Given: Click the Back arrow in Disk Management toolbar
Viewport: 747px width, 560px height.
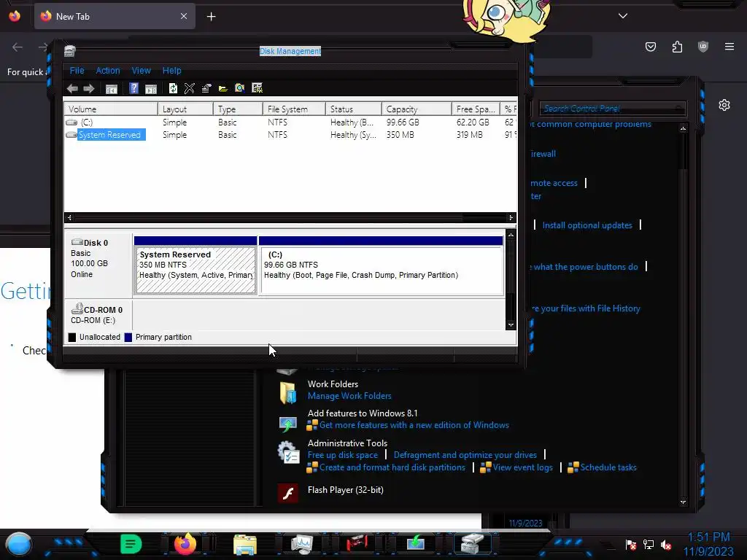Looking at the screenshot, I should [72, 88].
